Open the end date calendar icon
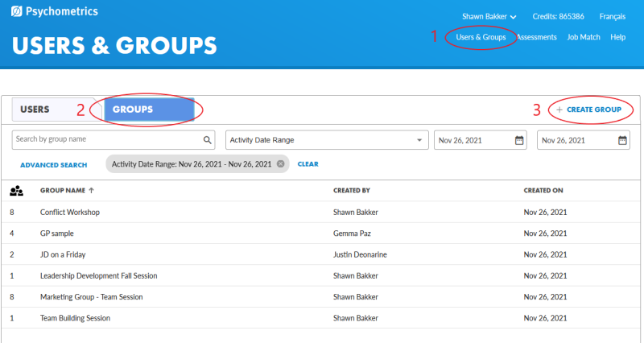This screenshot has height=343, width=644. (622, 140)
